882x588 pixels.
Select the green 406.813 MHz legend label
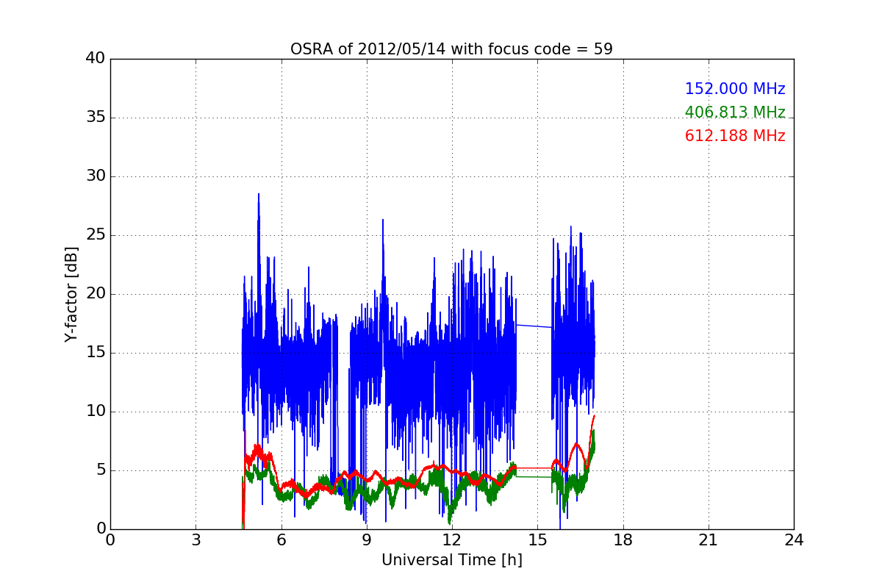(735, 112)
